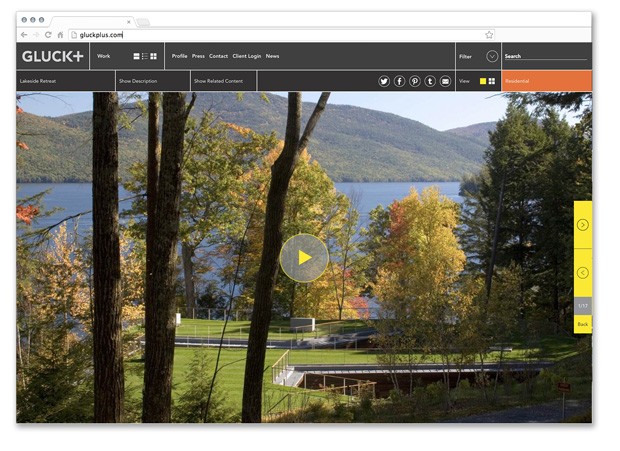Click the Lakeside Retreat project title
This screenshot has height=451, width=620.
click(x=38, y=81)
